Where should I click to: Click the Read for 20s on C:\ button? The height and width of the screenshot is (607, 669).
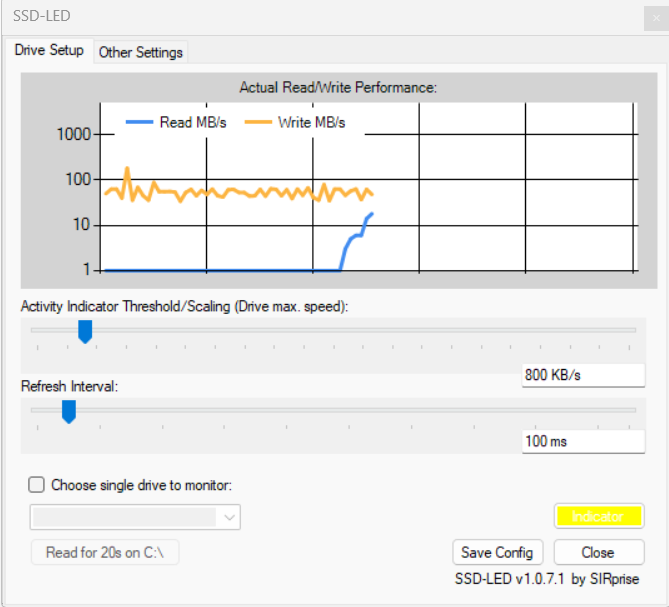tap(105, 552)
